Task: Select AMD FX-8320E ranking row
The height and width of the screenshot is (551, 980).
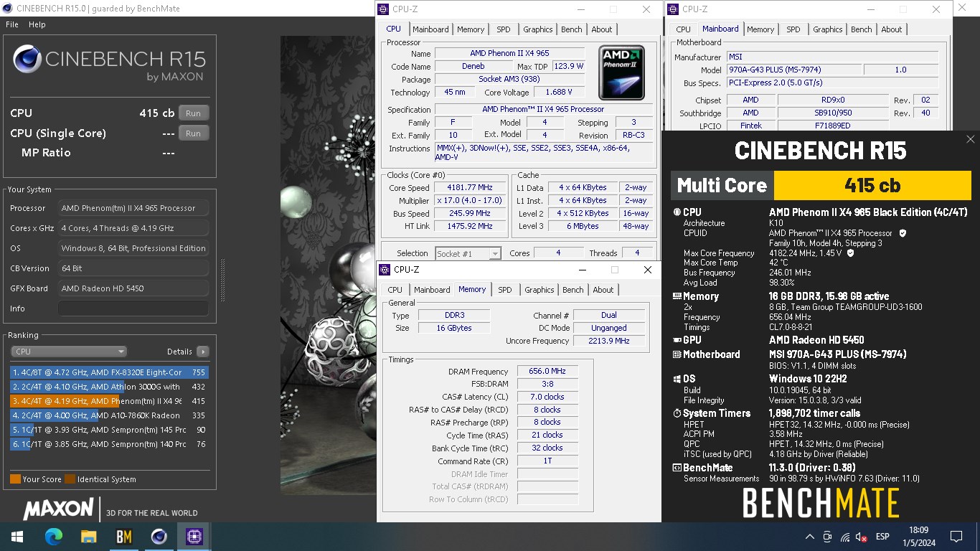Action: point(109,372)
